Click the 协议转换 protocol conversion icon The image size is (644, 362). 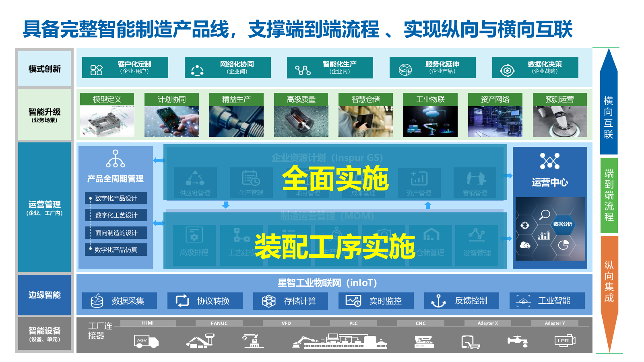click(x=182, y=300)
